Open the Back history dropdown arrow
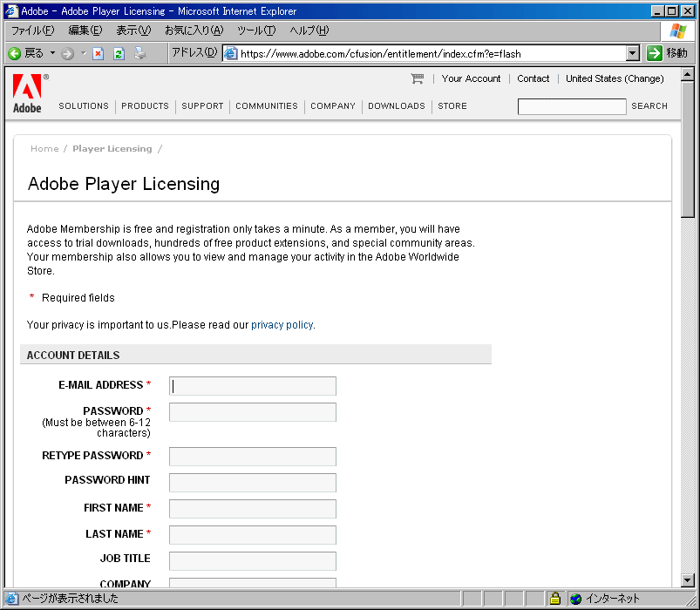This screenshot has height=610, width=700. click(52, 53)
